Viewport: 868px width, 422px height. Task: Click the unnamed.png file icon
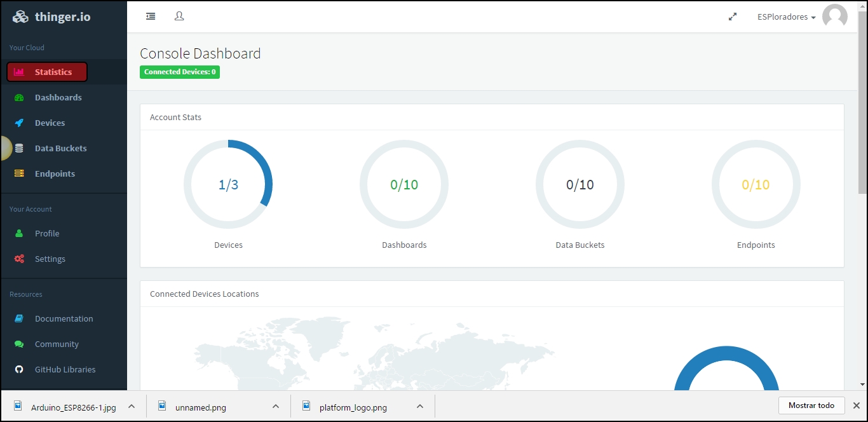(163, 405)
